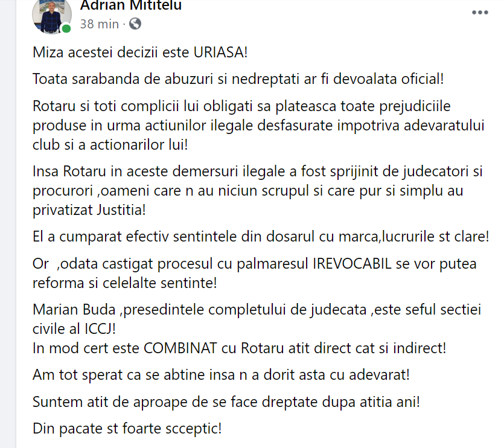Click the line "El a cumparat efectiv sentintele"

[261, 237]
